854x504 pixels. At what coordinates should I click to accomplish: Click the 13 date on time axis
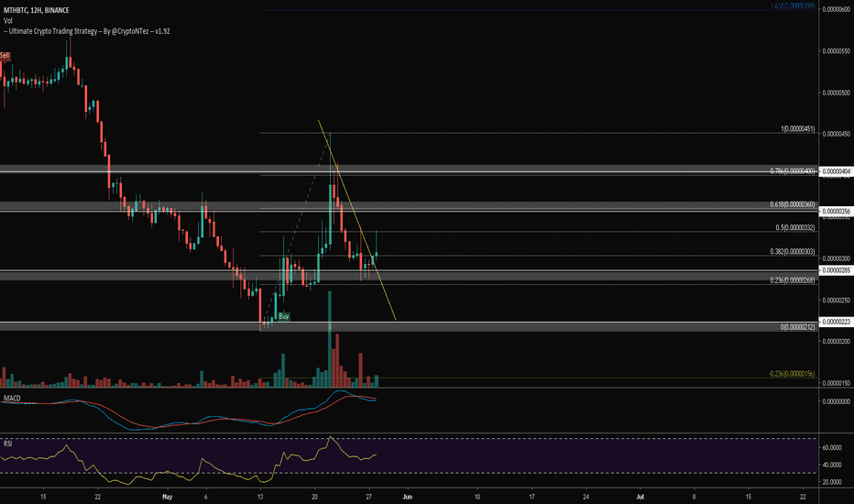click(x=260, y=497)
